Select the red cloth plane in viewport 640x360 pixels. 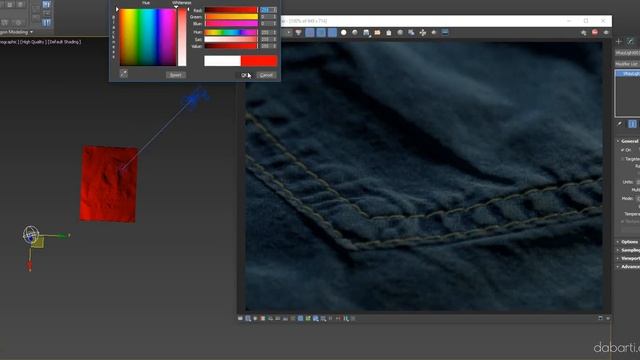pyautogui.click(x=109, y=184)
